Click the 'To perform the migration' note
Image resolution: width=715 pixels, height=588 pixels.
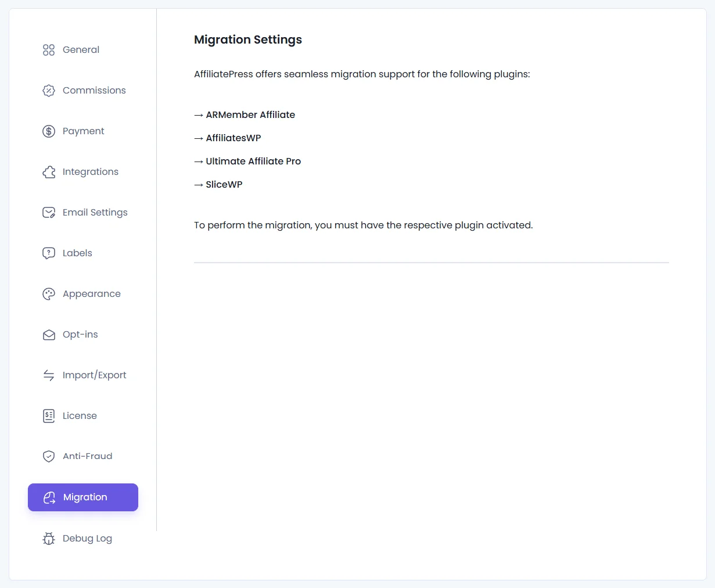[364, 225]
